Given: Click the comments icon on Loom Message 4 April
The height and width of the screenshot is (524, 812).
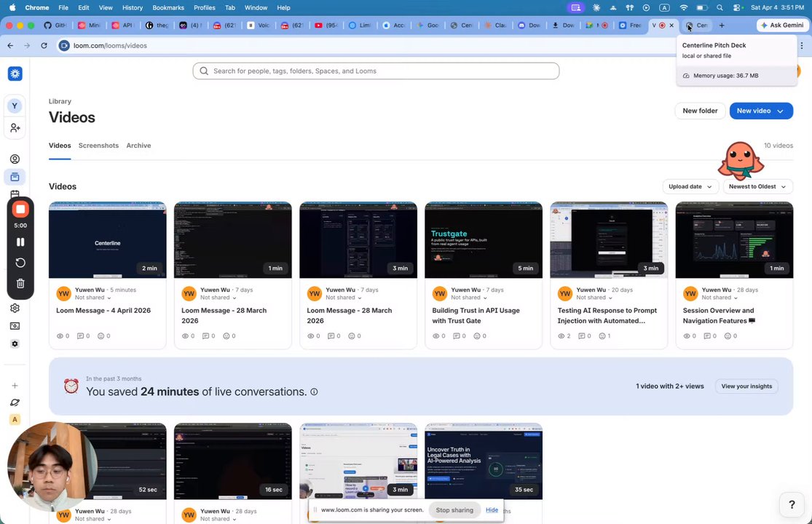Looking at the screenshot, I should coord(80,336).
